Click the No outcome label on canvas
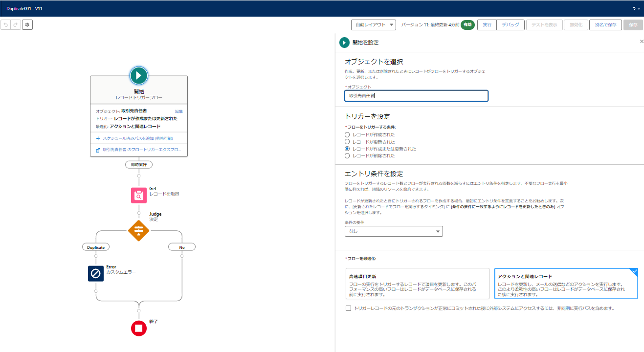This screenshot has width=644, height=352. click(182, 247)
